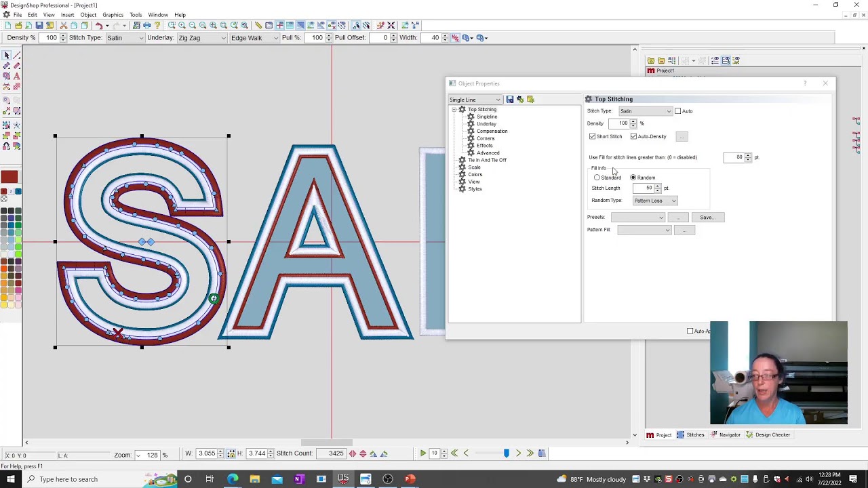Image resolution: width=868 pixels, height=488 pixels.
Task: Click the ellipsis button next to Auto-Density
Action: pos(682,137)
